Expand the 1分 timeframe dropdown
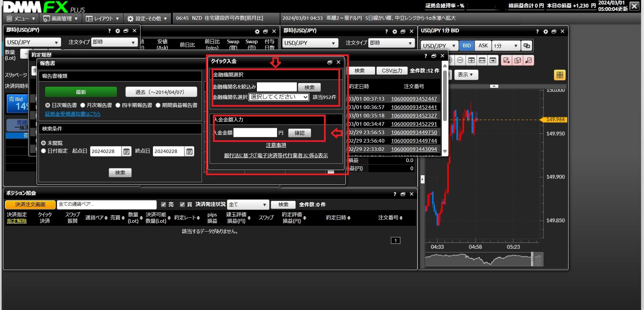The height and width of the screenshot is (310, 644). tap(506, 46)
